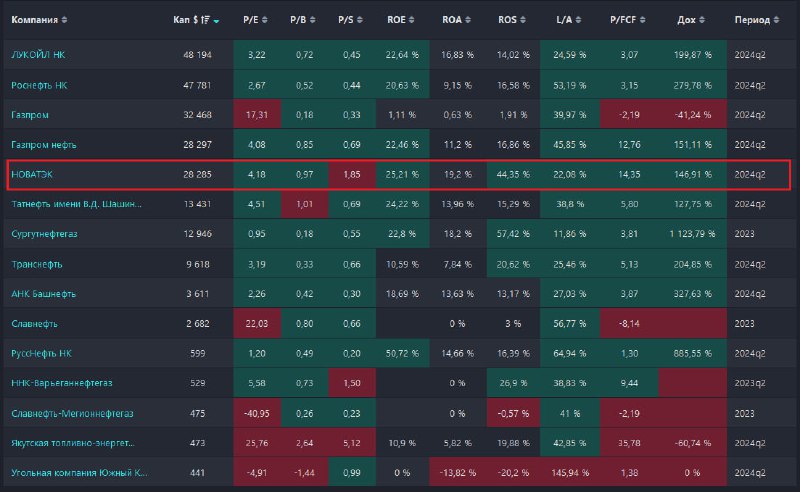
Task: Select РуссНефть yield value 885,55 %
Action: point(692,353)
